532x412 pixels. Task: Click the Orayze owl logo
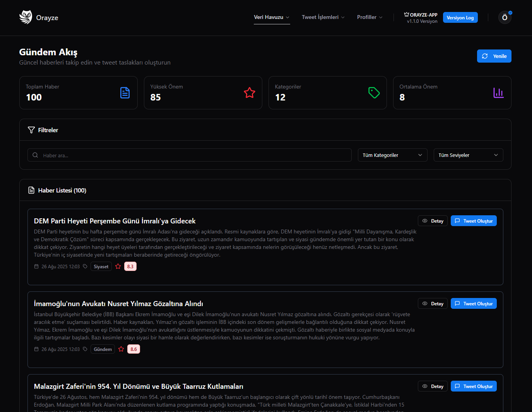(26, 17)
